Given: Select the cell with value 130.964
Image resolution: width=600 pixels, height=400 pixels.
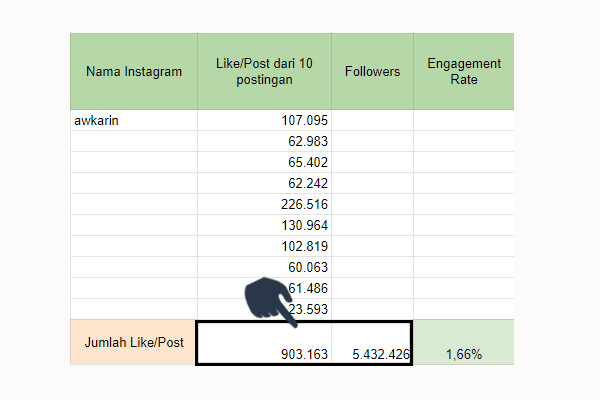Looking at the screenshot, I should pos(264,225).
